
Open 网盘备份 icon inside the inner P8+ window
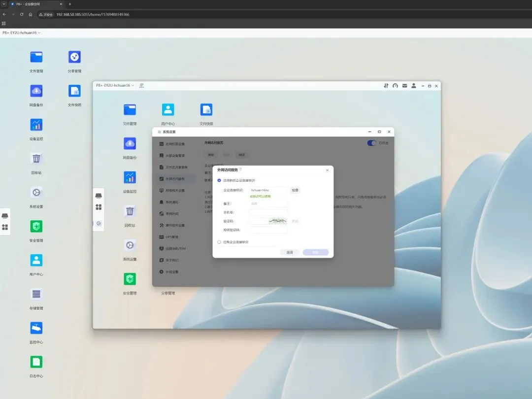pos(130,143)
